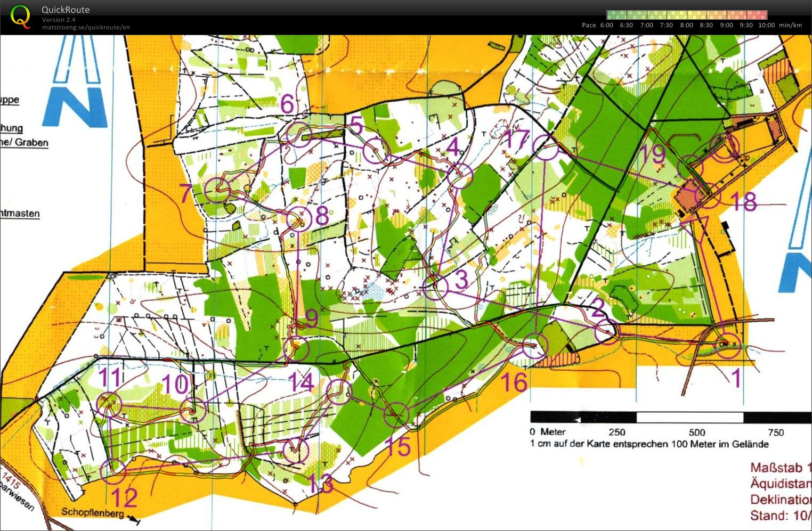Click control circle 16 on the map
The image size is (812, 531).
coord(534,346)
